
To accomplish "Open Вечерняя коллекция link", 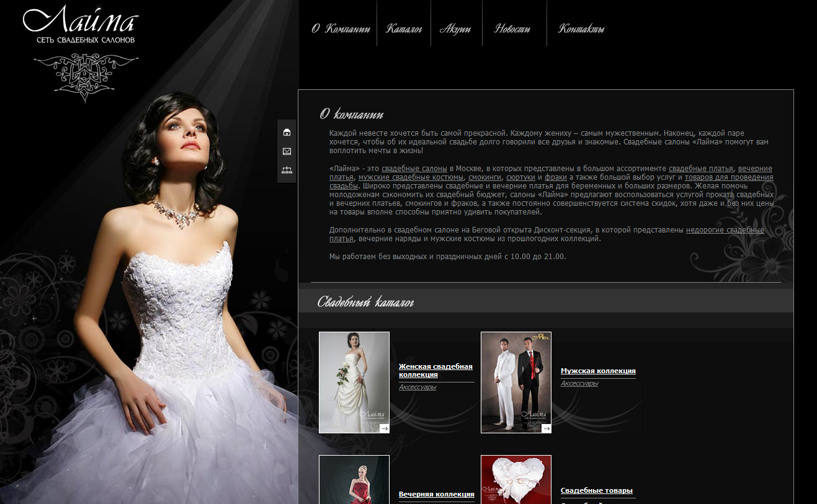I will click(437, 494).
